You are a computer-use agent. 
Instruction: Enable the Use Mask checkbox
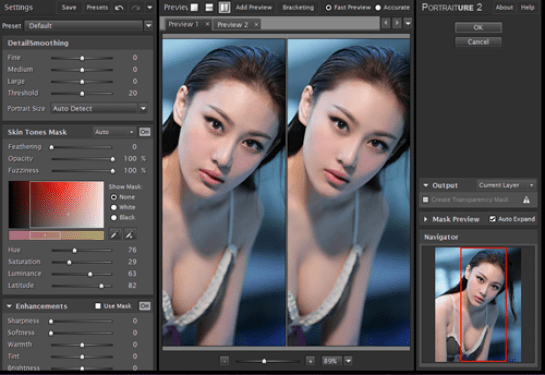click(x=98, y=306)
